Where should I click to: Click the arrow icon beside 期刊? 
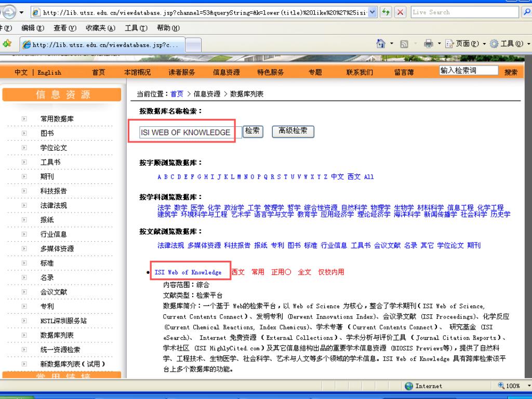(24, 177)
